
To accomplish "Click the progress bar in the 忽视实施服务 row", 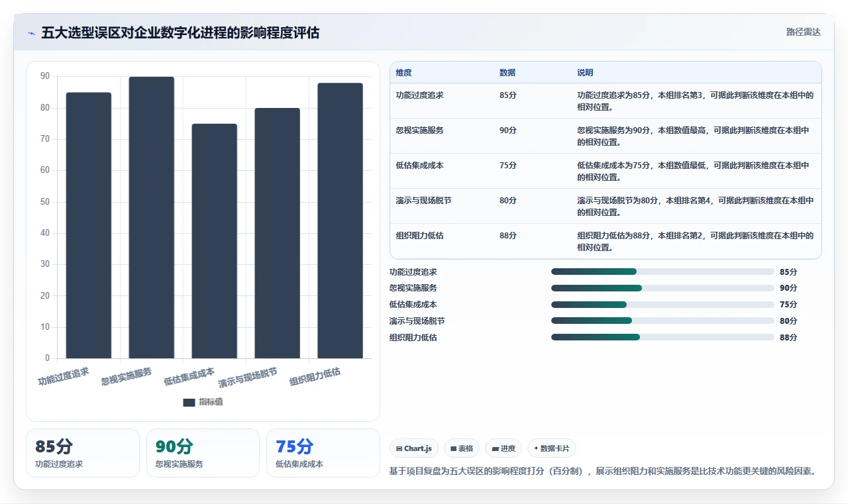I will (x=662, y=288).
